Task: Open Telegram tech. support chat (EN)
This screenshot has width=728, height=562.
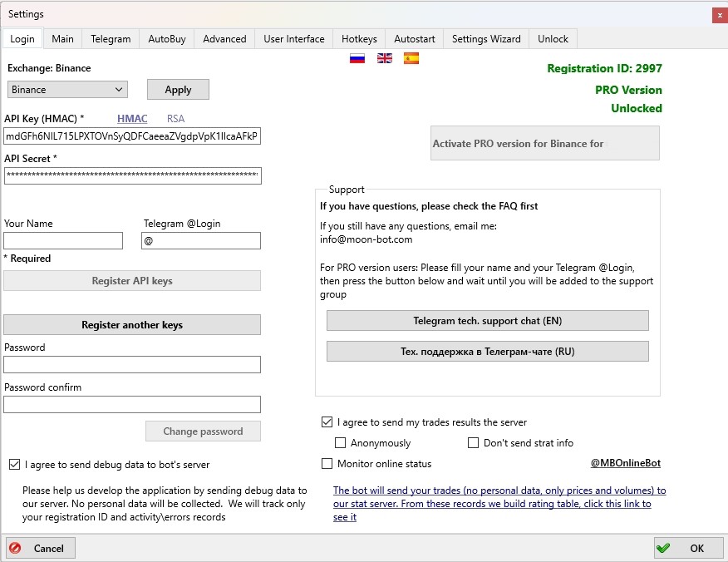Action: click(x=487, y=321)
